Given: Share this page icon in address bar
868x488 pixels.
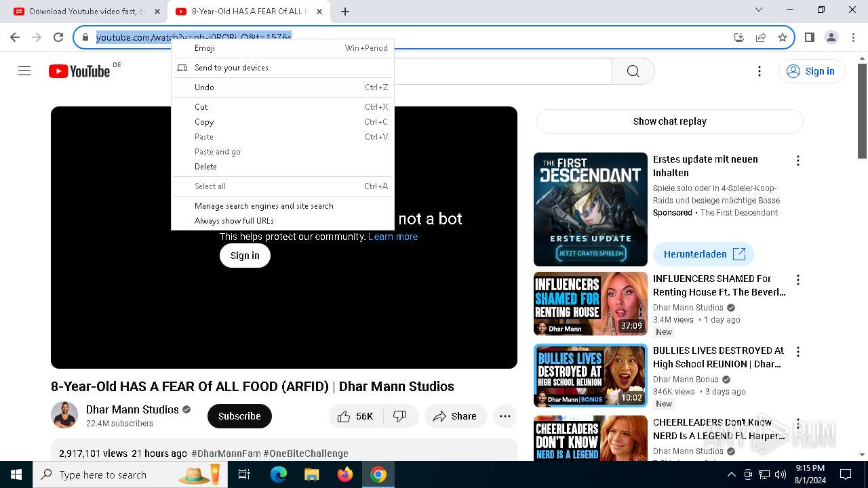Looking at the screenshot, I should pyautogui.click(x=761, y=37).
